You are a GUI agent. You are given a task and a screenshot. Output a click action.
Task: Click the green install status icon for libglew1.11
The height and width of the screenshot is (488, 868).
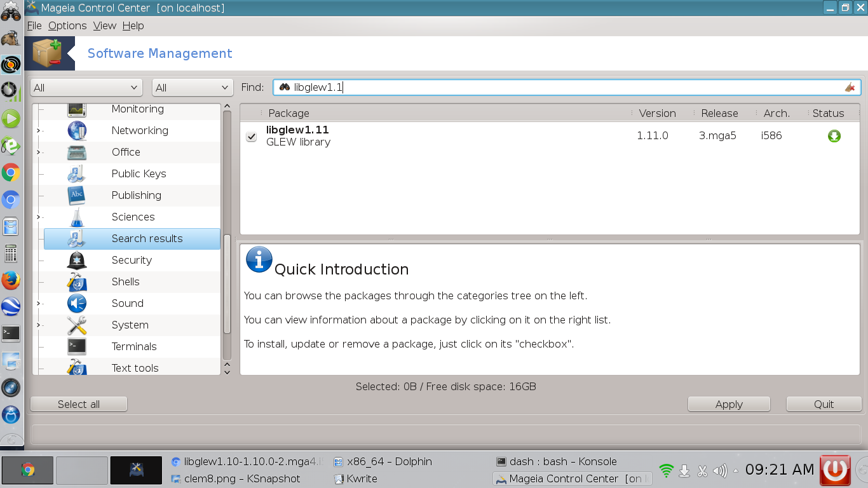click(x=834, y=136)
